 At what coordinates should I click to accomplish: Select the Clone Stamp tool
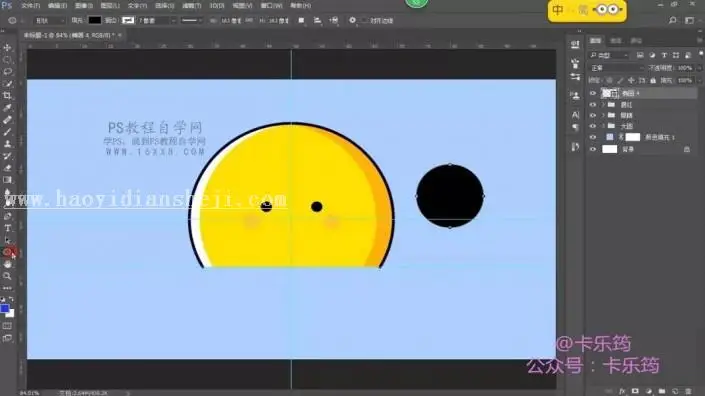pyautogui.click(x=7, y=144)
